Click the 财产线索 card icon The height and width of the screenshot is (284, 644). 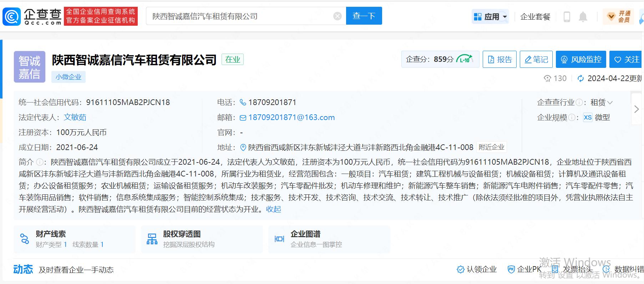pos(24,239)
